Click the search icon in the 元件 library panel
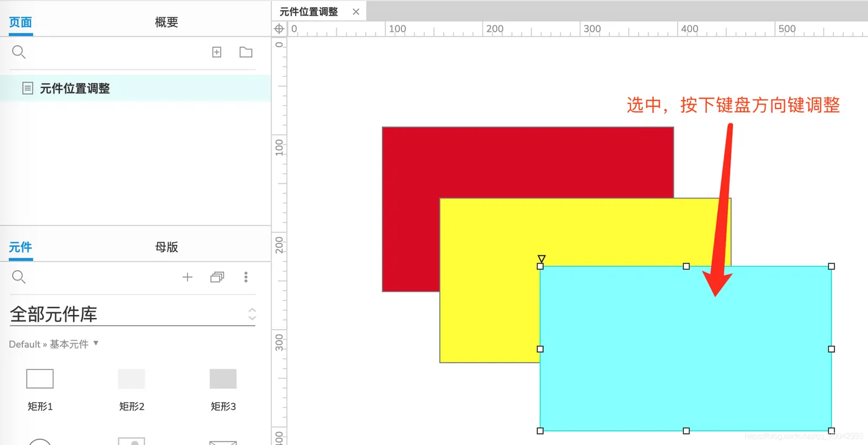The width and height of the screenshot is (868, 445). (x=19, y=276)
